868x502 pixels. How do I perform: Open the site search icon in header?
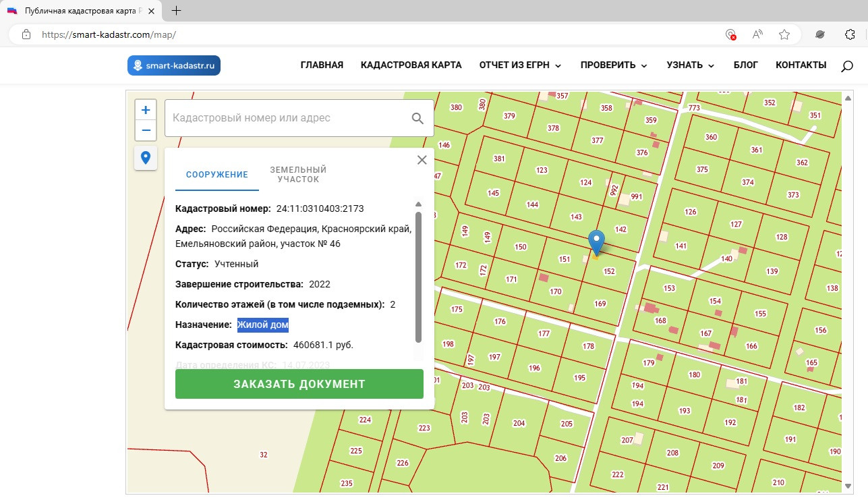coord(847,65)
